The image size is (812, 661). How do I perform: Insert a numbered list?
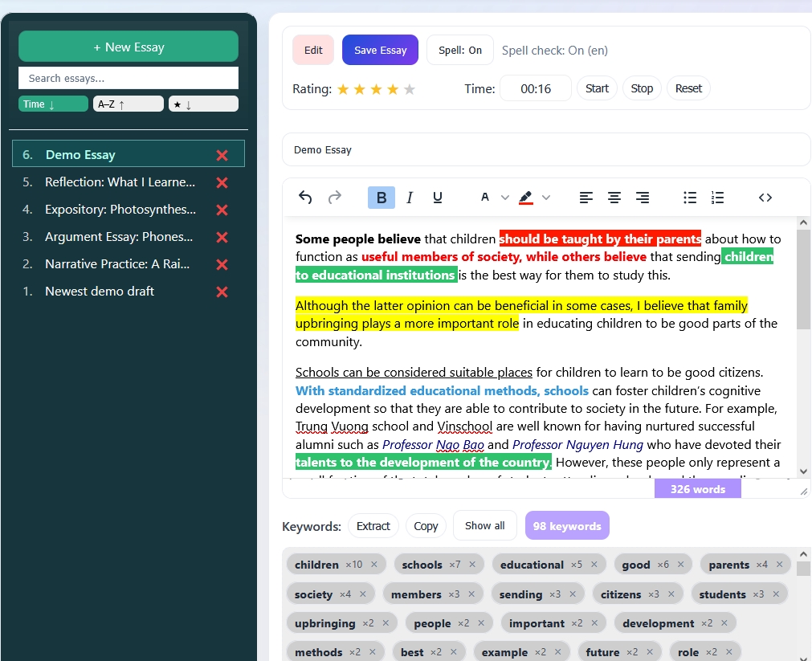718,198
